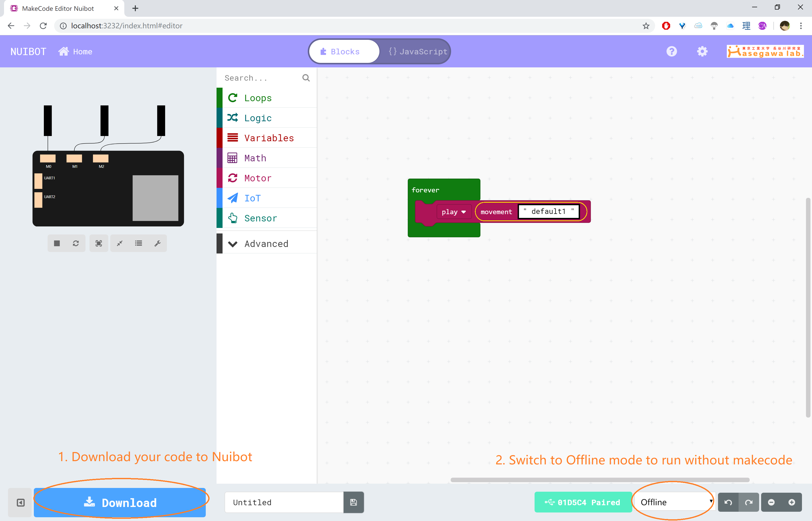Click the simulator wrench icon
Image resolution: width=812 pixels, height=521 pixels.
click(x=157, y=243)
